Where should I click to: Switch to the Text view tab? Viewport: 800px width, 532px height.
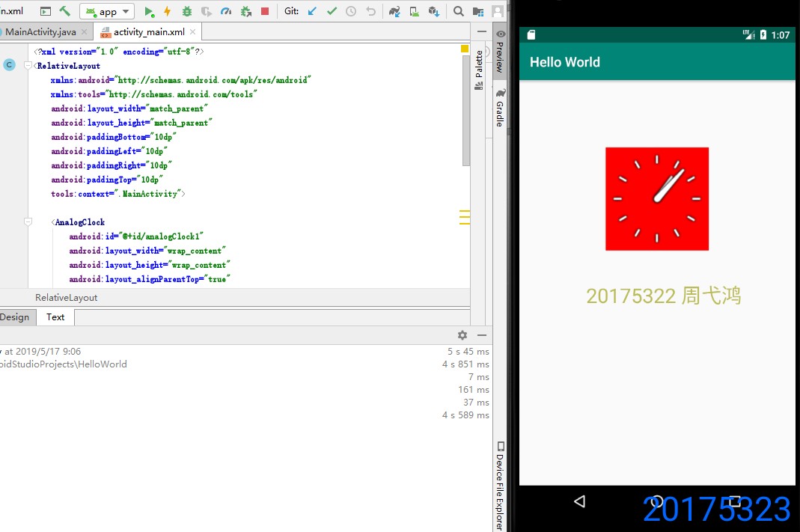coord(55,317)
